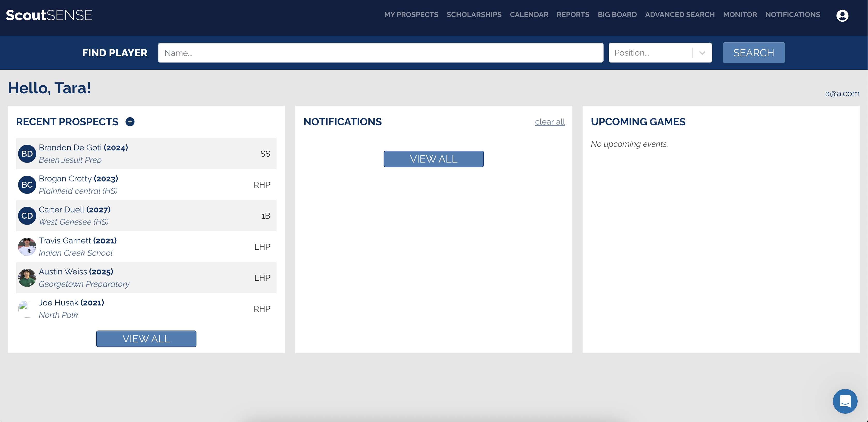Go to the Scholarships section
The width and height of the screenshot is (868, 422).
click(474, 14)
